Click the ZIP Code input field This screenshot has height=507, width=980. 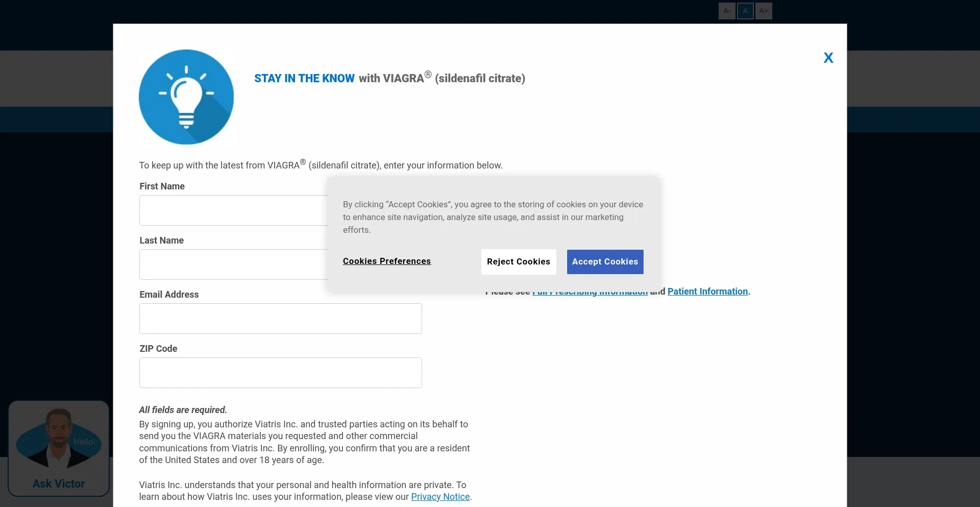[280, 373]
